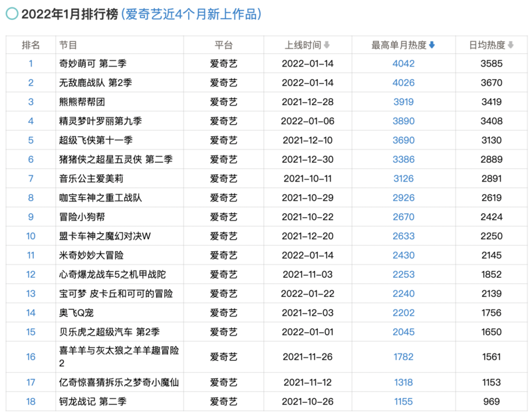This screenshot has height=414, width=532.
Task: Click heat value 2926
Action: [x=404, y=197]
